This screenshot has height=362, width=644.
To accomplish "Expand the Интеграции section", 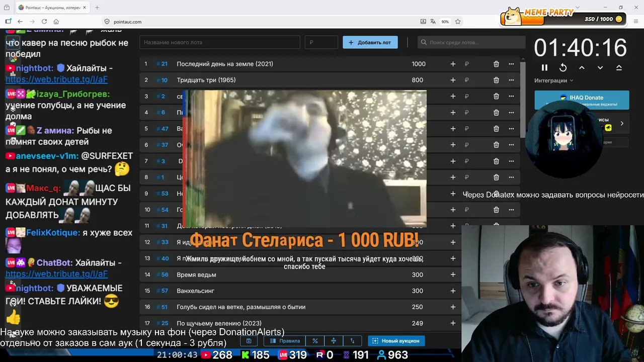I will 553,80.
